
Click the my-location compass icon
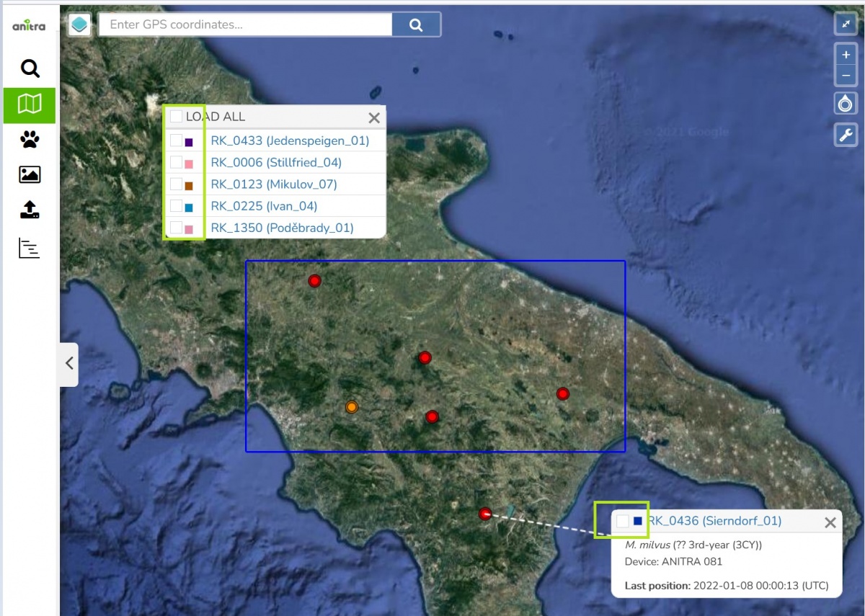pyautogui.click(x=846, y=103)
